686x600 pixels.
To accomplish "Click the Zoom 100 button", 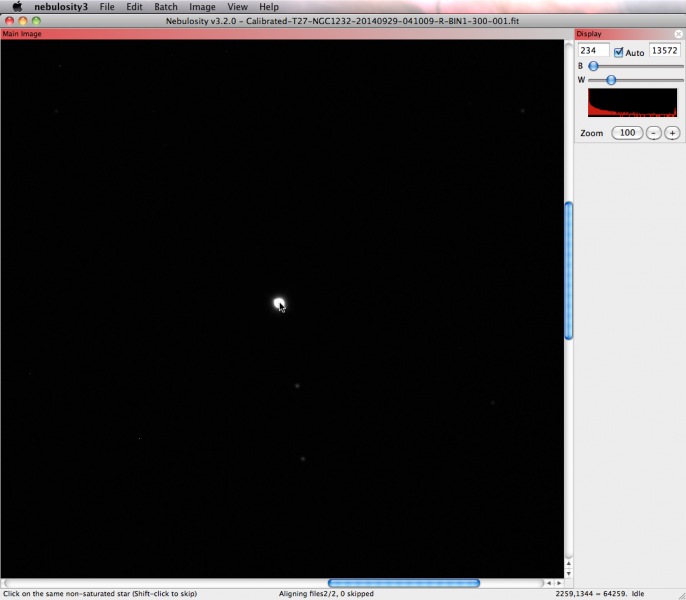I will (627, 133).
